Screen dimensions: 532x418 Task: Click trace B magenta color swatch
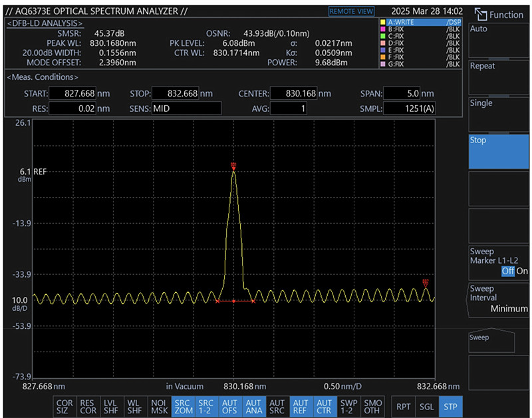[x=383, y=29]
